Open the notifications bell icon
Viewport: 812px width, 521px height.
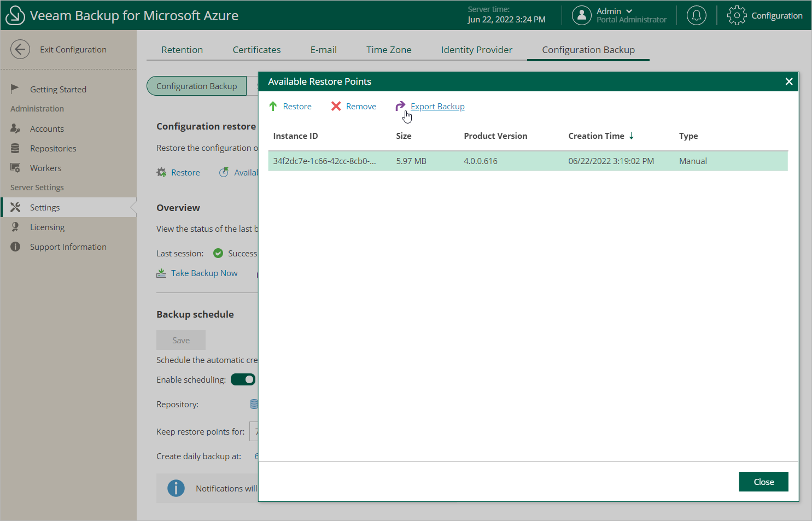(x=697, y=15)
